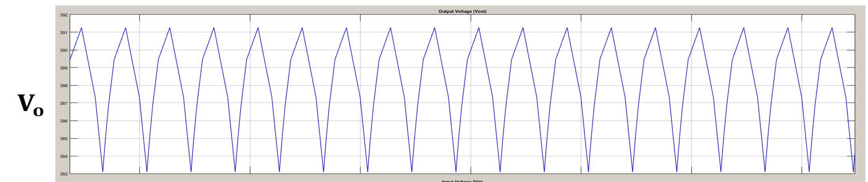The image size is (868, 182).
Task: Select the 384 y-axis tick label
Action: (64, 156)
